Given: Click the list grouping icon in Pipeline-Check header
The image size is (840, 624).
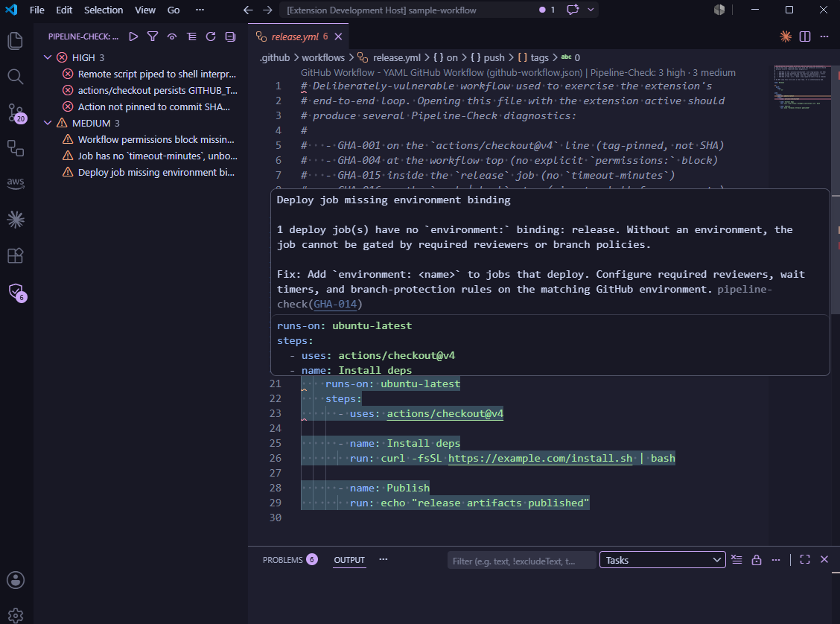Looking at the screenshot, I should tap(191, 36).
